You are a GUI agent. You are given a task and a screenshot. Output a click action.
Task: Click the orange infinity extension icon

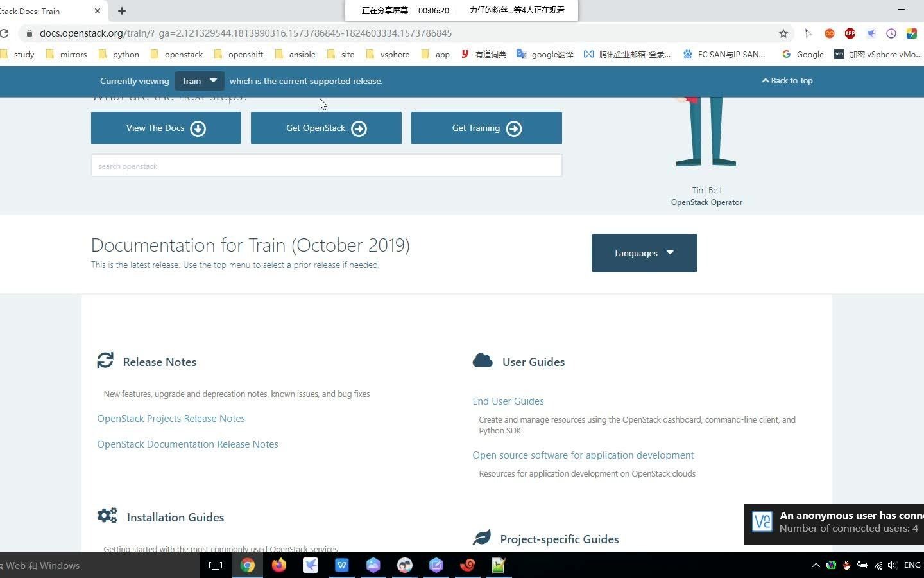(829, 33)
